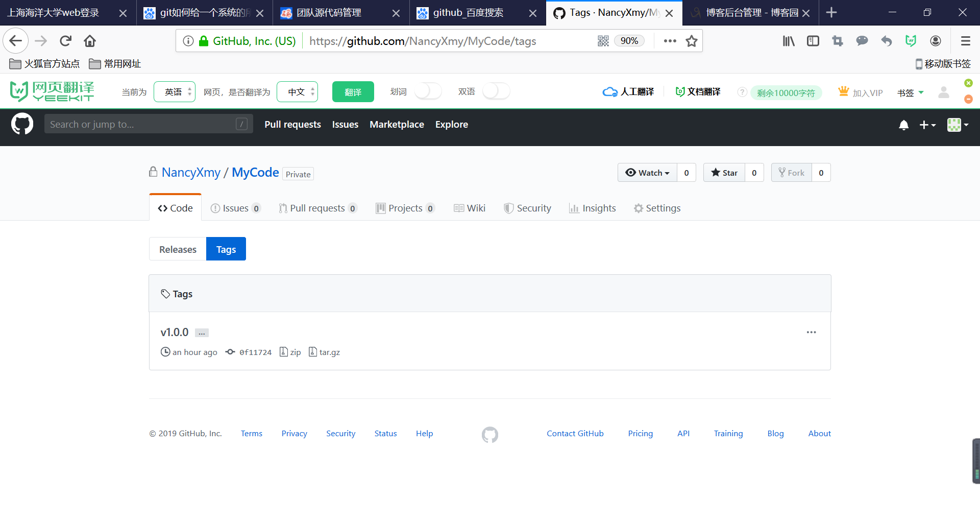
Task: Open the repository Settings tab
Action: (657, 208)
